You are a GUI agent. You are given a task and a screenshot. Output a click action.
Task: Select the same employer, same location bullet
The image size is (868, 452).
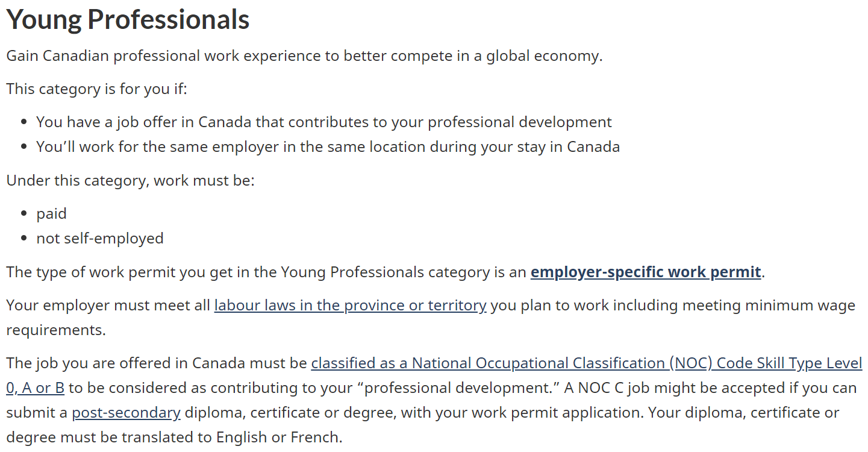(328, 146)
